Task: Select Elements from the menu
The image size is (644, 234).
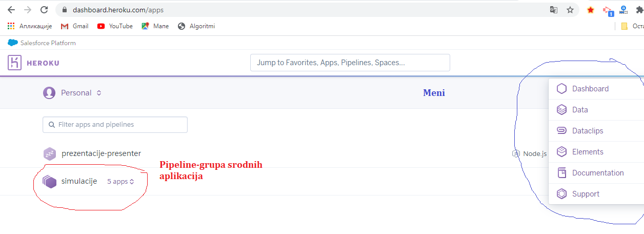Action: (x=596, y=152)
